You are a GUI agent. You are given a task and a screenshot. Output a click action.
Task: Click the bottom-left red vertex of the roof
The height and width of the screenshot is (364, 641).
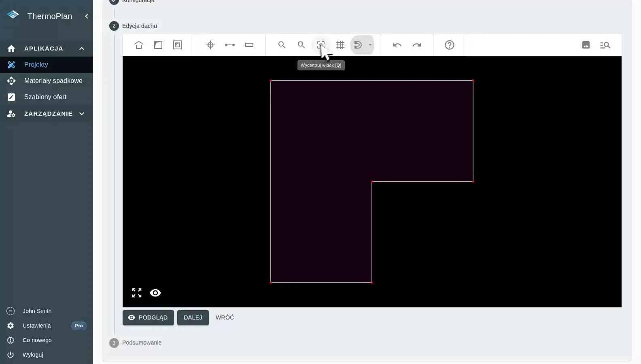point(271,283)
